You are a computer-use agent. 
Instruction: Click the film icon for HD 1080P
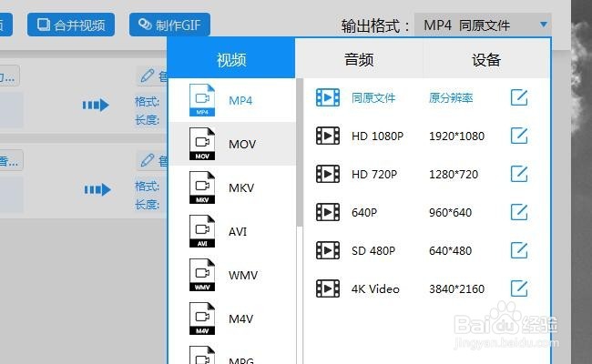[328, 136]
